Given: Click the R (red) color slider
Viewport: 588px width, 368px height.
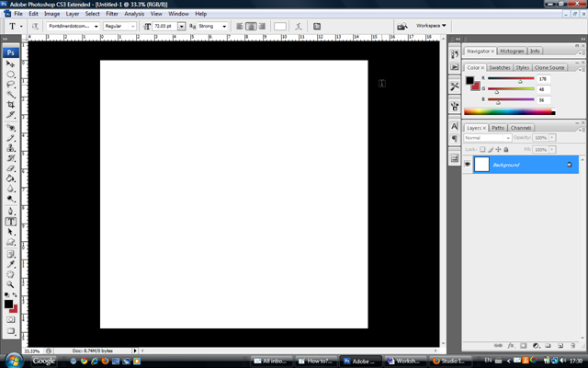Looking at the screenshot, I should click(511, 78).
